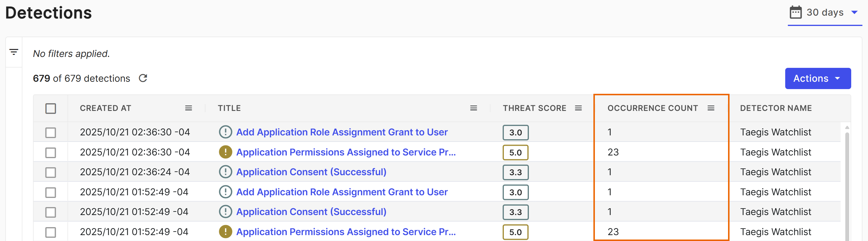Image resolution: width=868 pixels, height=241 pixels.
Task: Toggle the select-all checkbox in table header
Action: [51, 108]
